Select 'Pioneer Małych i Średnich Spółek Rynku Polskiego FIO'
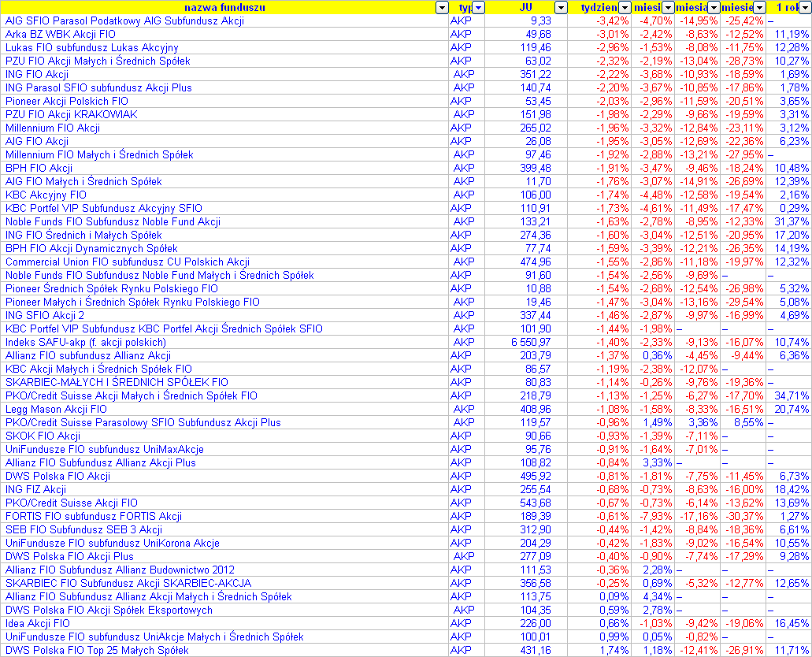Image resolution: width=812 pixels, height=657 pixels. pyautogui.click(x=132, y=302)
